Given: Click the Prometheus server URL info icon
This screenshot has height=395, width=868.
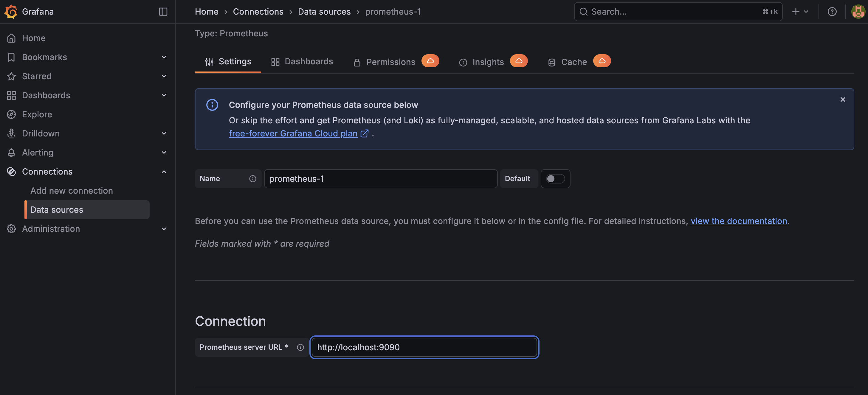Looking at the screenshot, I should pos(300,348).
